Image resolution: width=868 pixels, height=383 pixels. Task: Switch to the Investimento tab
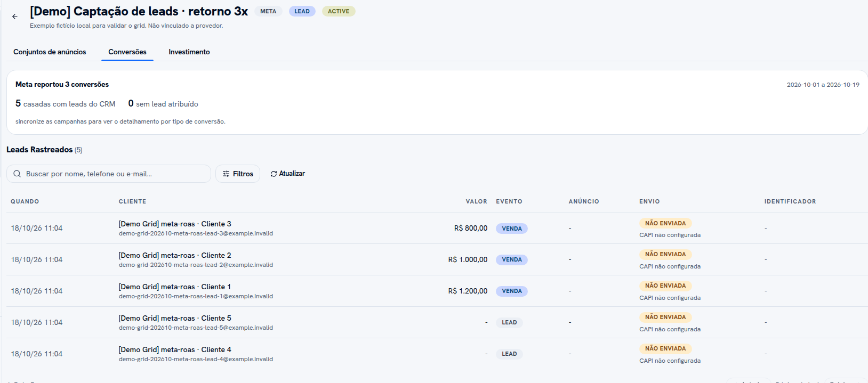pyautogui.click(x=189, y=52)
